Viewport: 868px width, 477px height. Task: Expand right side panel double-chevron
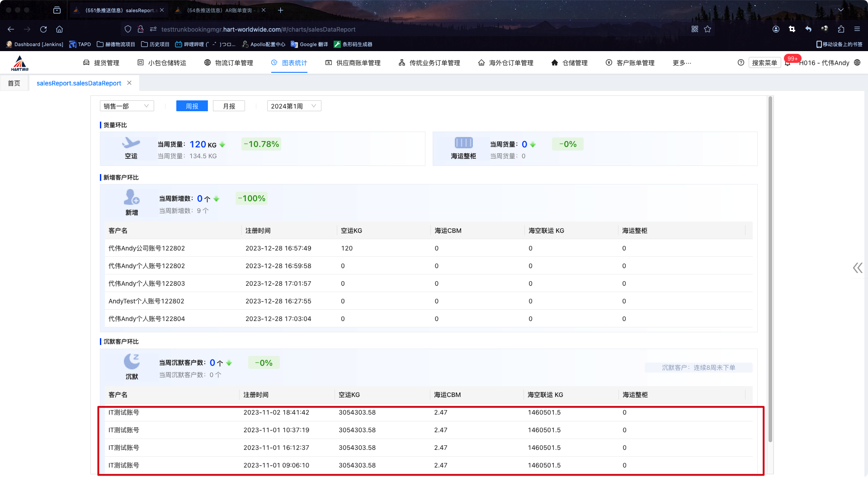click(857, 268)
